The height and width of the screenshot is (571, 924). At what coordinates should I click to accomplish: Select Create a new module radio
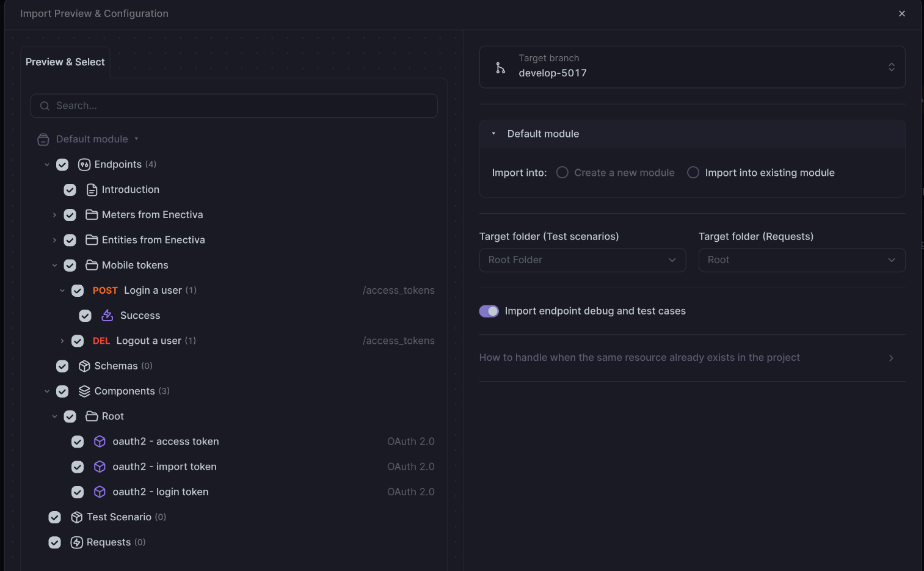pyautogui.click(x=562, y=173)
